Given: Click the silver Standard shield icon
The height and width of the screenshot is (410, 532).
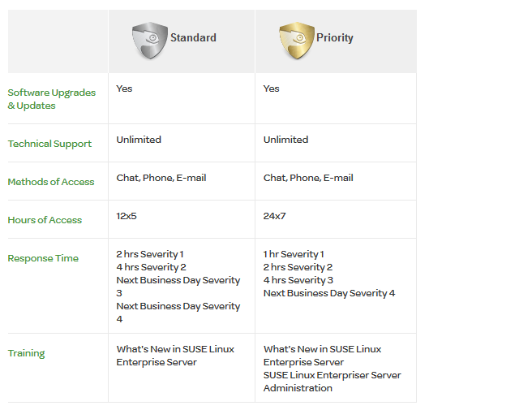Looking at the screenshot, I should (150, 41).
